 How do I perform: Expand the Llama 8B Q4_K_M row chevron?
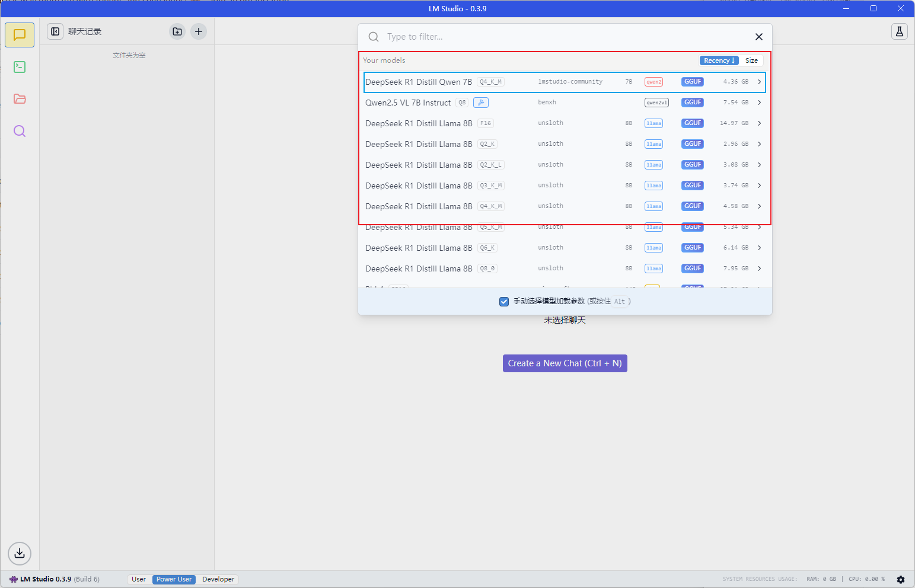pyautogui.click(x=759, y=206)
